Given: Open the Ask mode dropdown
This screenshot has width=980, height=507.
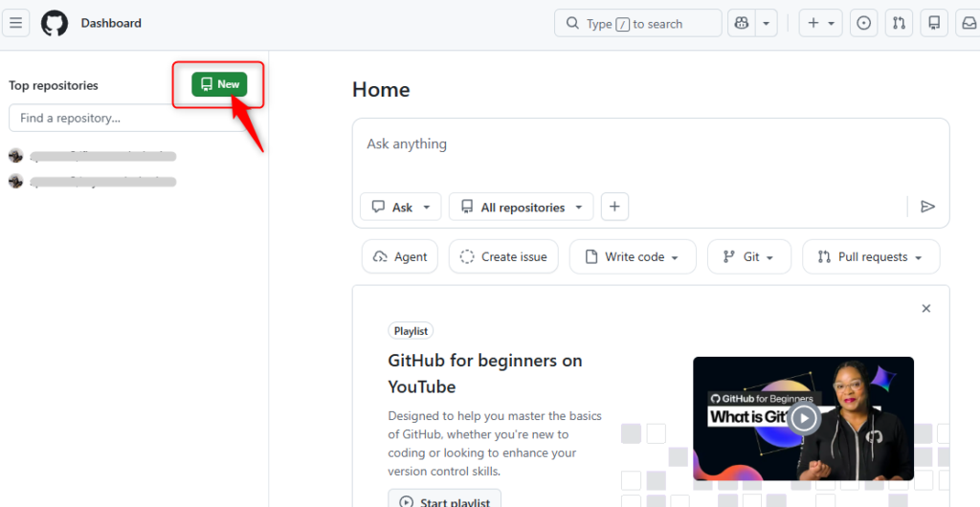Looking at the screenshot, I should point(401,207).
